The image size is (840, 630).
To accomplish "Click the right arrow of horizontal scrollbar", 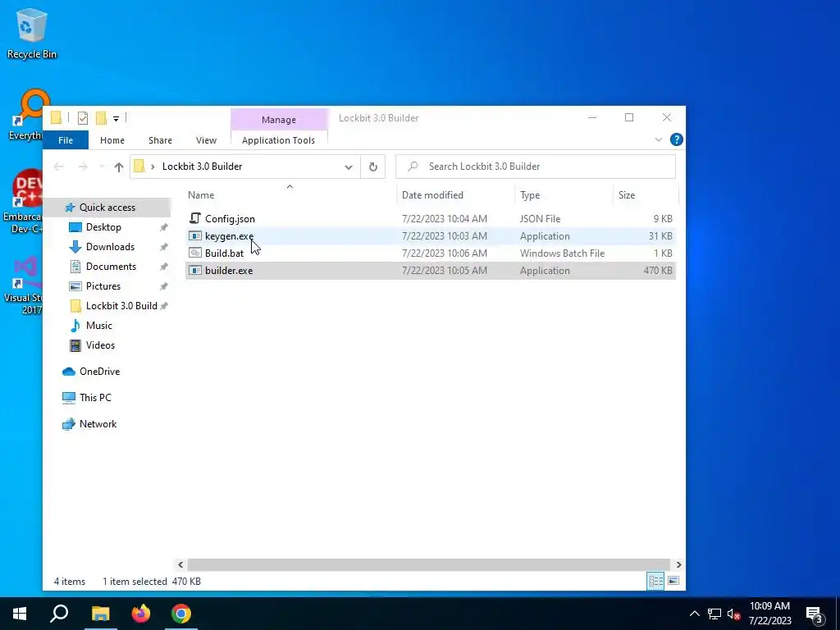I will (x=678, y=564).
